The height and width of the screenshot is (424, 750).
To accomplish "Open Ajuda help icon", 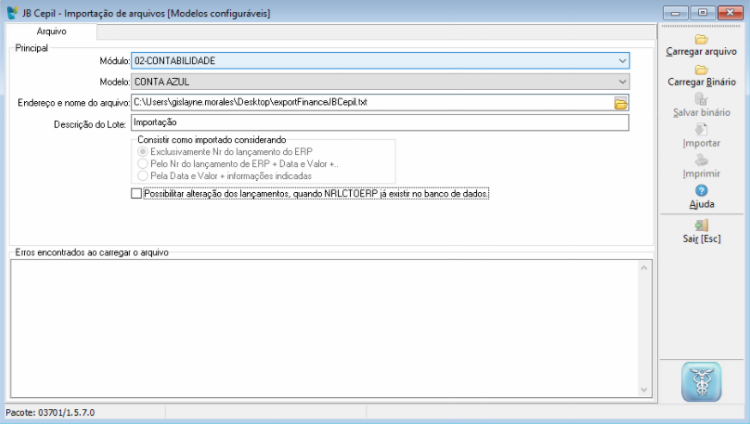I will 701,190.
